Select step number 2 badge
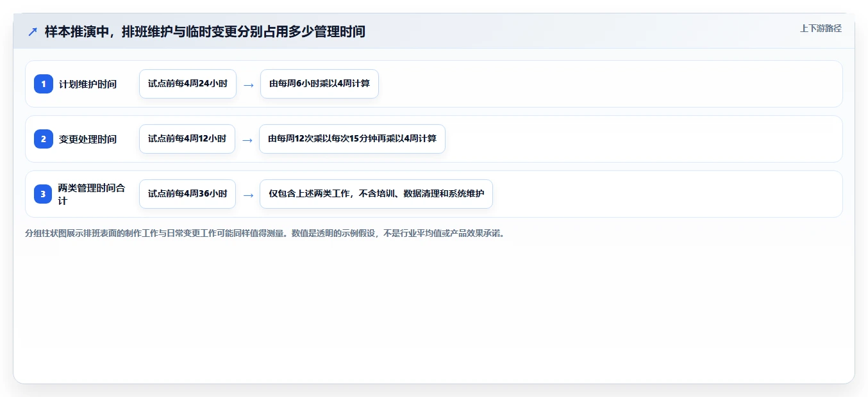The image size is (868, 397). (44, 139)
